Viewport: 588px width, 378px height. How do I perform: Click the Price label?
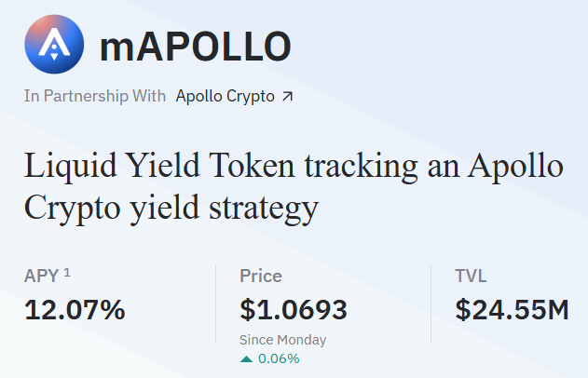[261, 277]
